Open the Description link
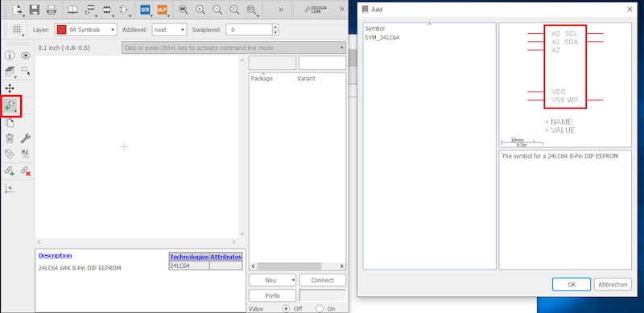This screenshot has height=313, width=644. [55, 256]
